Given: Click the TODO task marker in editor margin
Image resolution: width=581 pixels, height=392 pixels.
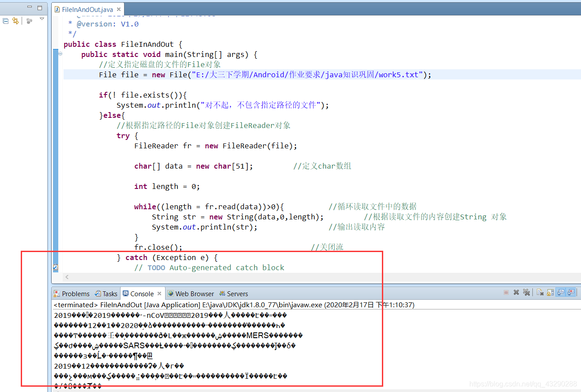Looking at the screenshot, I should click(x=55, y=268).
